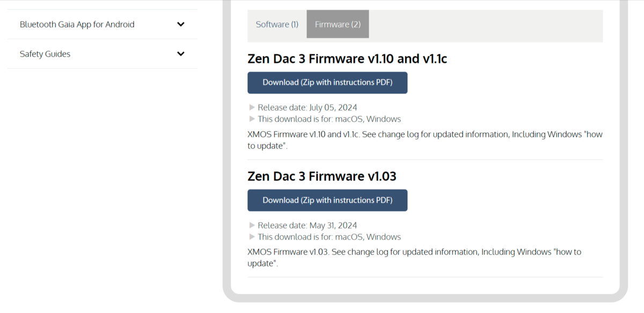Download the v1.03 firmware zip

pyautogui.click(x=327, y=200)
